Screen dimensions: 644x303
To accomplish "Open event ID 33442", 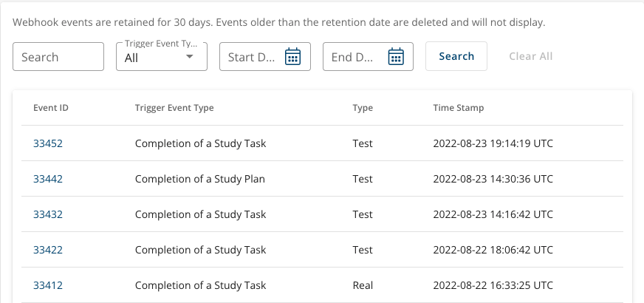I will 48,179.
